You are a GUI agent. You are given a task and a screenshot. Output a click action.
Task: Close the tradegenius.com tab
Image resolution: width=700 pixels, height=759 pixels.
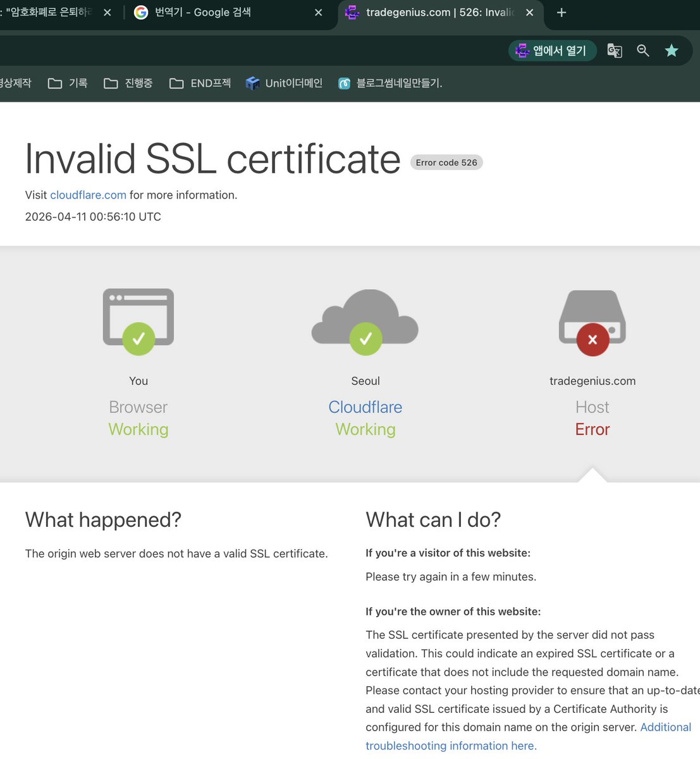530,13
